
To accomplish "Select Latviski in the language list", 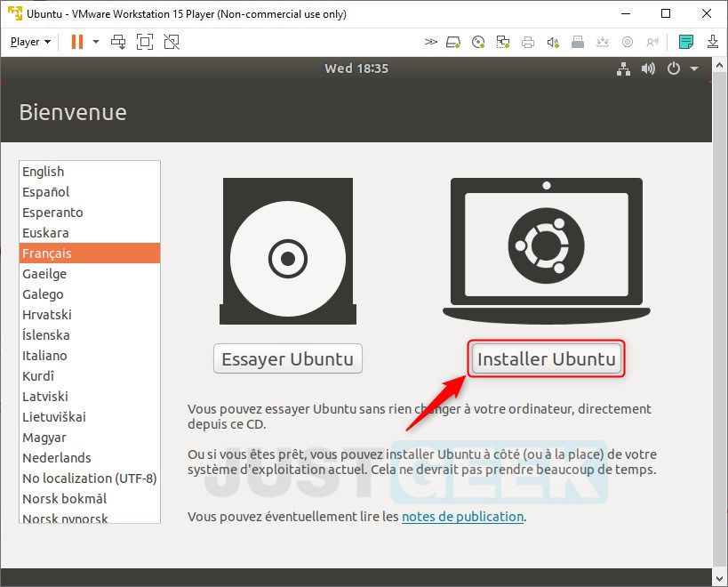I will 90,396.
